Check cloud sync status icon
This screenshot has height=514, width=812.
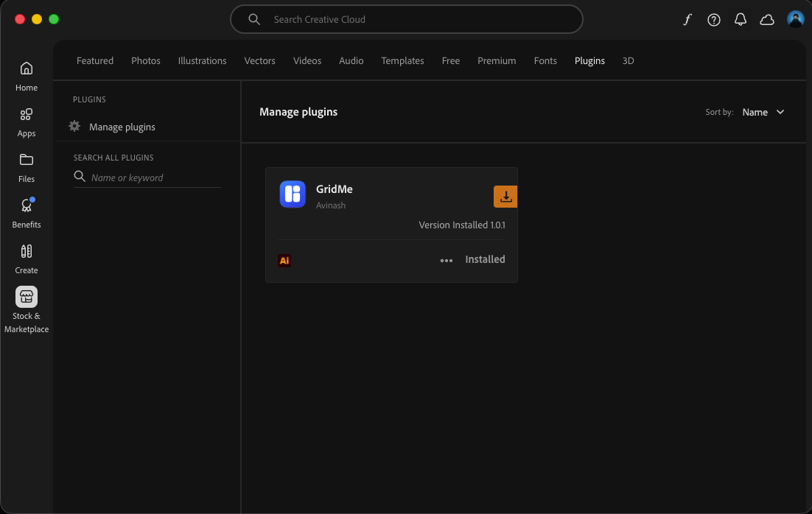tap(767, 20)
